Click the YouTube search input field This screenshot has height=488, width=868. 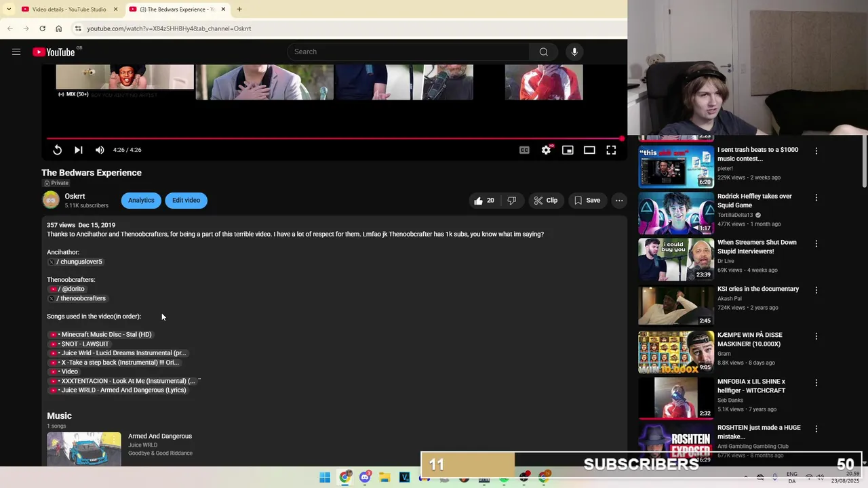pyautogui.click(x=408, y=52)
